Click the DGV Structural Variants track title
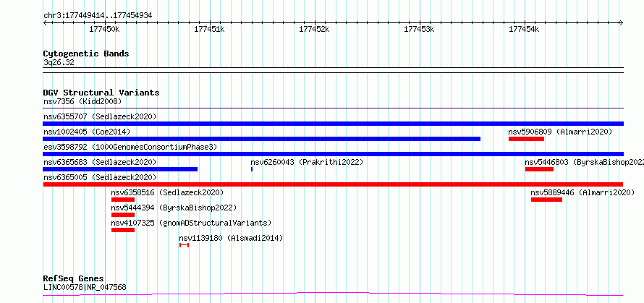 (x=101, y=93)
